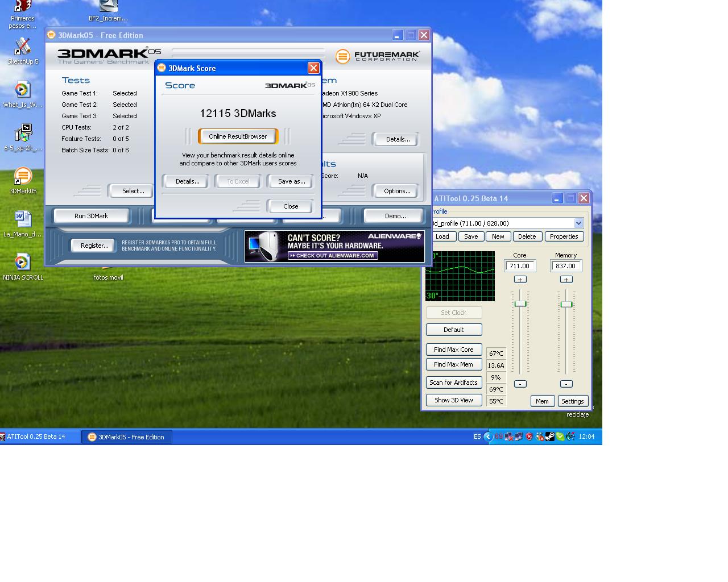Increase Core clock with plus button
Viewport: 728px width, 582px height.
pyautogui.click(x=520, y=280)
